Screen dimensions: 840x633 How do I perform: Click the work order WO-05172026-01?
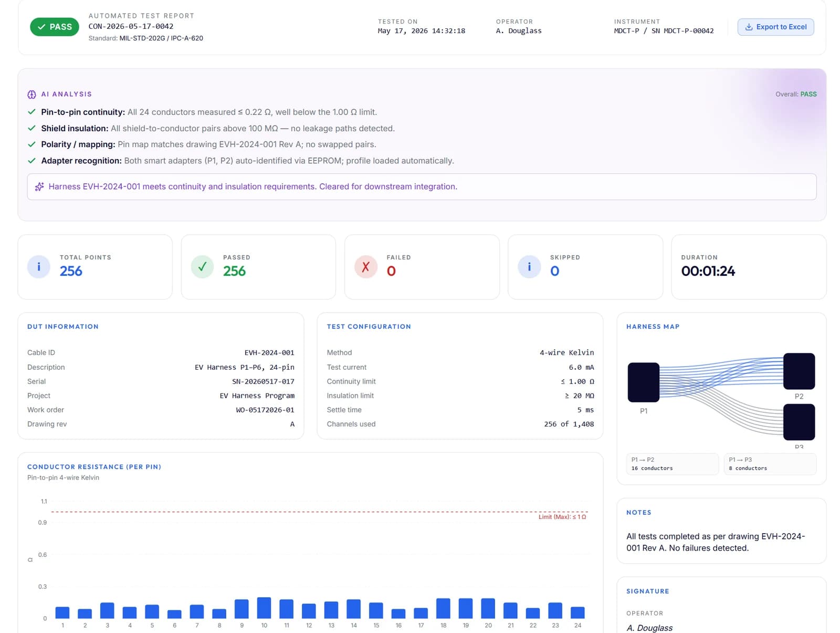[x=265, y=410]
